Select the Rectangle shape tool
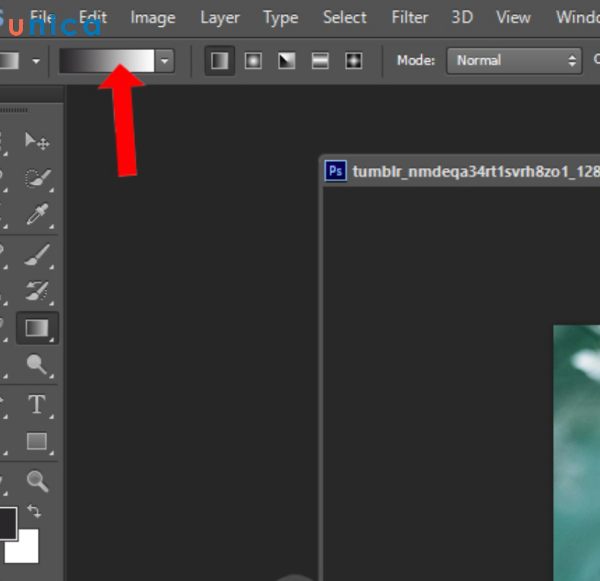 (37, 442)
